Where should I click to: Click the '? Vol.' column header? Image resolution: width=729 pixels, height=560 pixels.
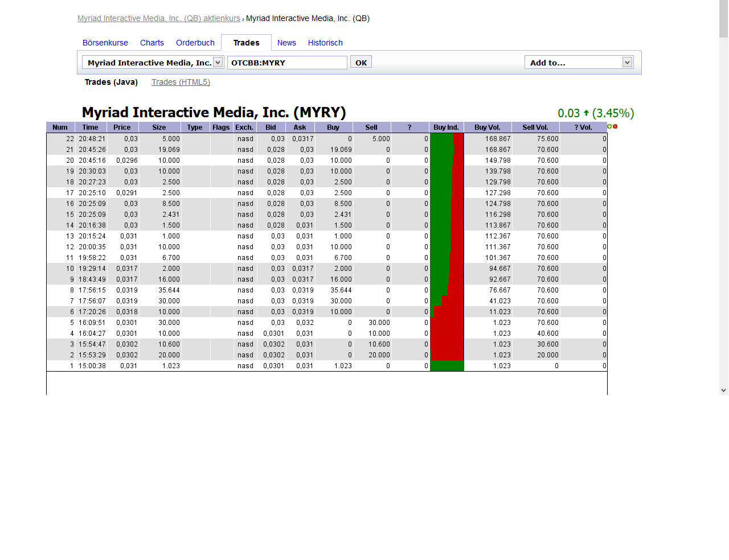[583, 127]
